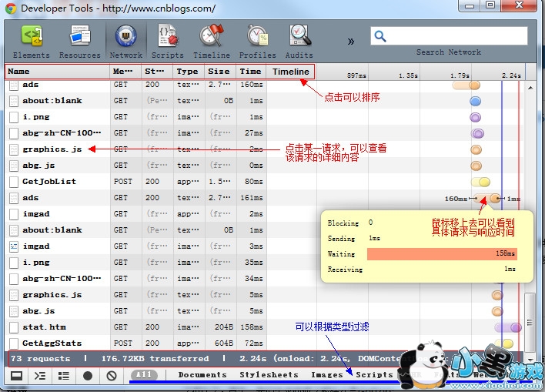
Task: Open the Audits panel
Action: point(299,41)
